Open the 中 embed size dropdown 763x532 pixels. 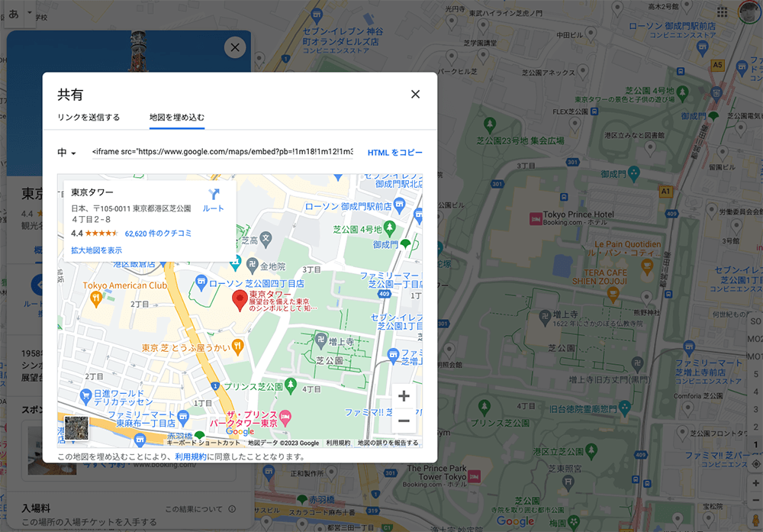[x=67, y=153]
